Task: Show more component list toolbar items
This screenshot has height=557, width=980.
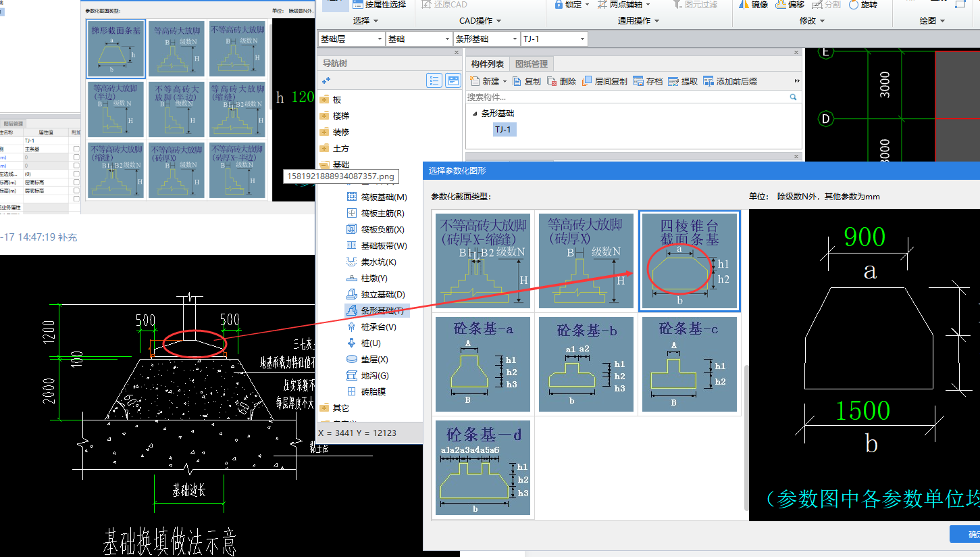Action: 797,81
